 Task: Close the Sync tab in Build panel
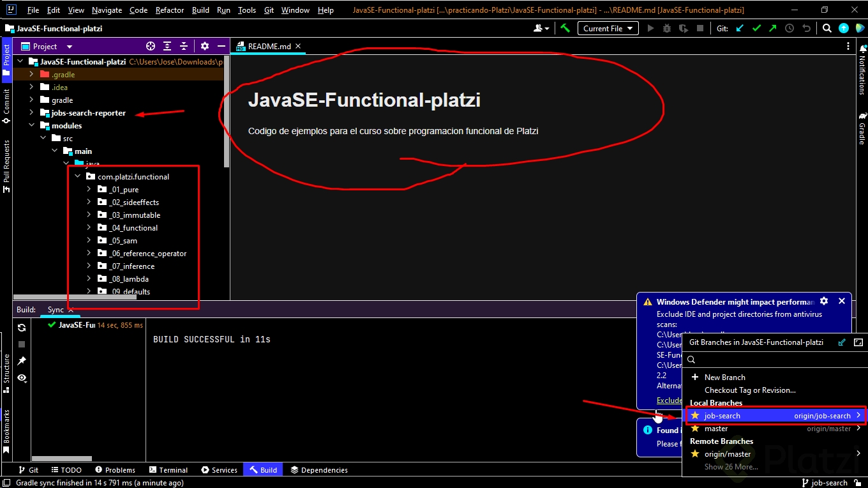coord(71,310)
